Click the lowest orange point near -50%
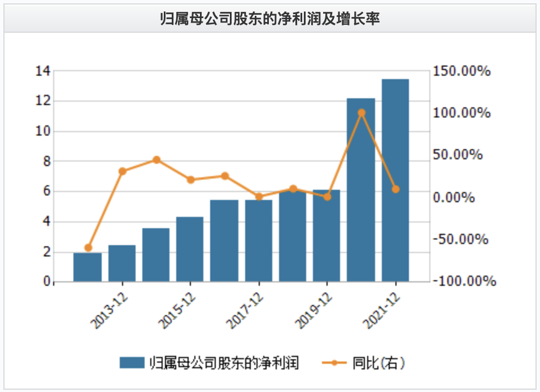 pos(88,247)
